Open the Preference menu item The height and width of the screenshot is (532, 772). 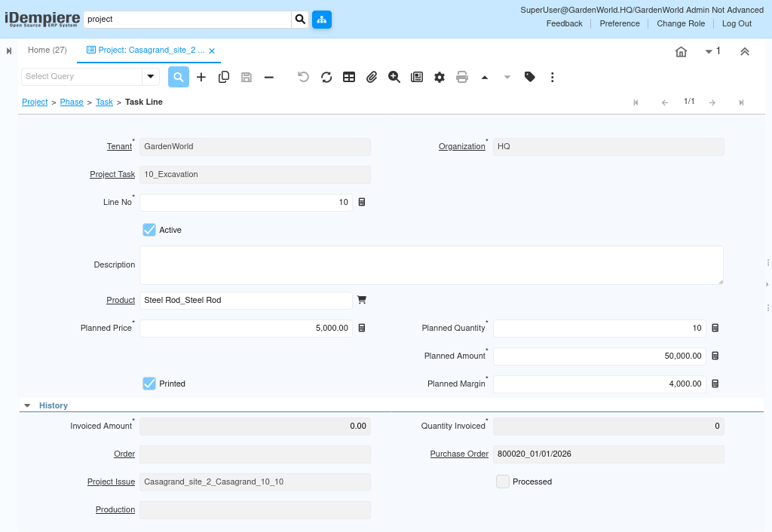620,23
